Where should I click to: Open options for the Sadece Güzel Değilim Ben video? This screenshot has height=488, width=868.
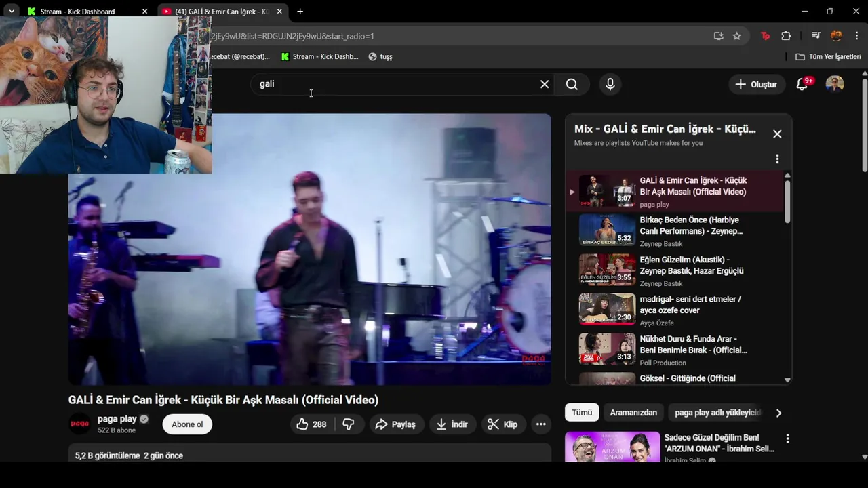pos(787,439)
